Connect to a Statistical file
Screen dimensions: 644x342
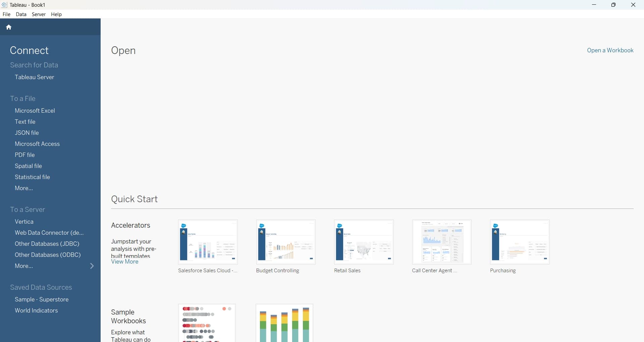[32, 177]
